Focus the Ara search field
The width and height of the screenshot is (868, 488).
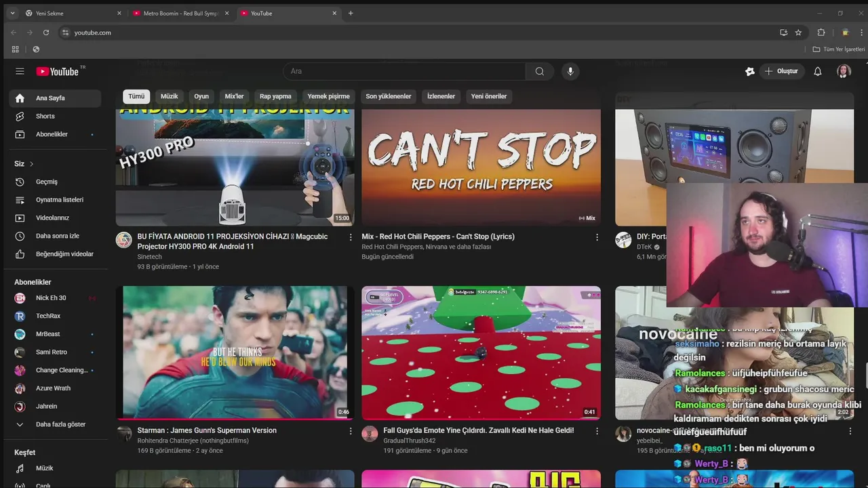coord(404,71)
